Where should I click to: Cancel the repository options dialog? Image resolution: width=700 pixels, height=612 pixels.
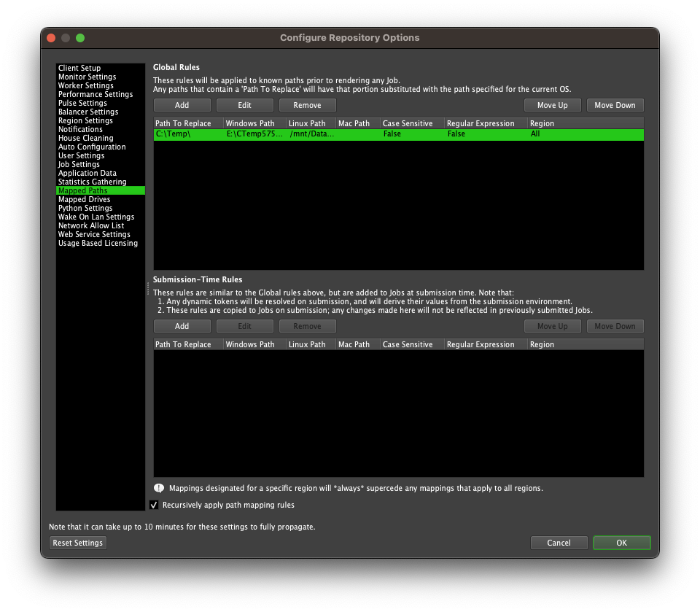point(559,542)
